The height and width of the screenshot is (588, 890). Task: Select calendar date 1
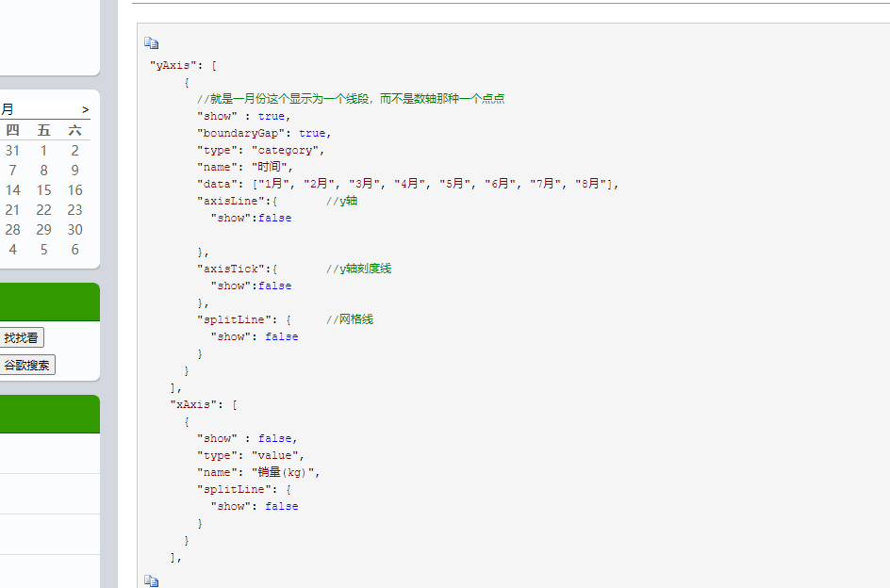pyautogui.click(x=43, y=151)
